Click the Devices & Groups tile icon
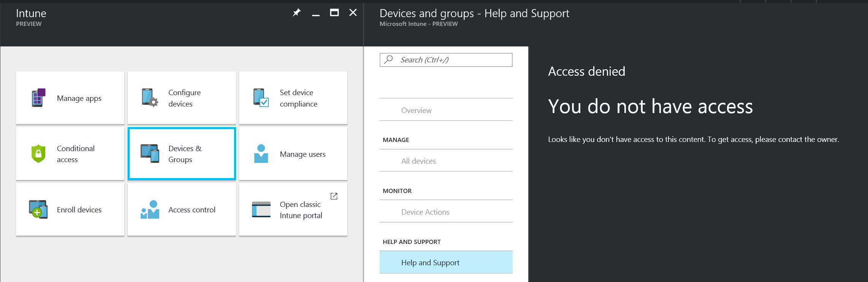The width and height of the screenshot is (868, 282). pos(150,154)
